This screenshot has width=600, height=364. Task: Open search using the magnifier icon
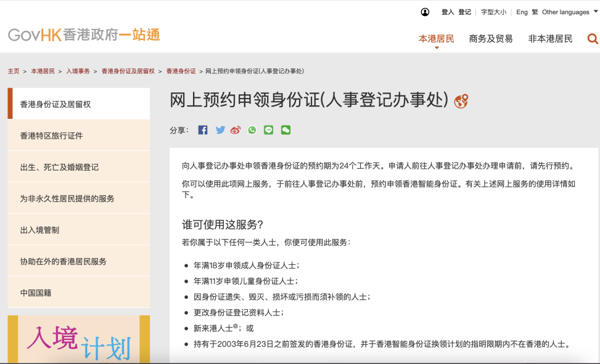pos(591,38)
